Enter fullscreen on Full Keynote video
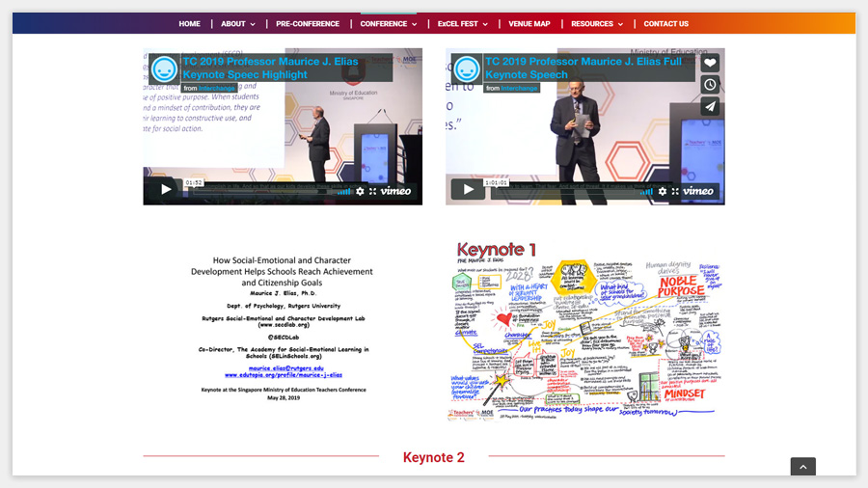This screenshot has width=868, height=488. pos(675,191)
